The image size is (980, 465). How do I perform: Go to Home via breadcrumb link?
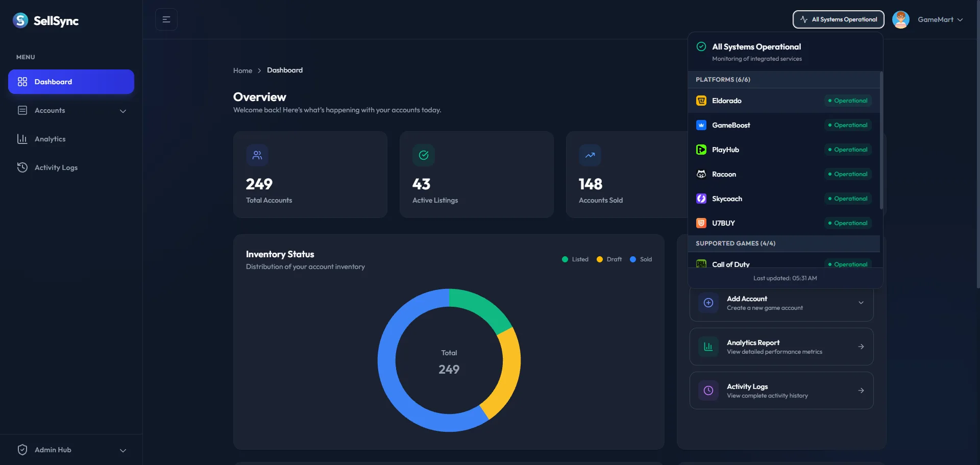[x=242, y=70]
